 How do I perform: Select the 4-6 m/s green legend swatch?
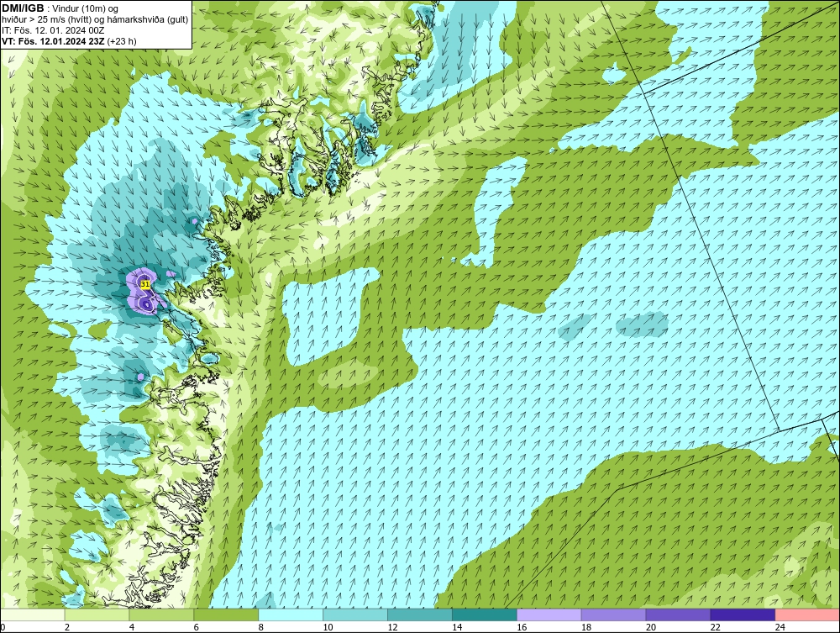point(161,615)
